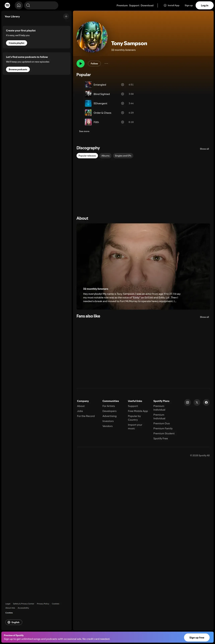This screenshot has height=644, width=215.
Task: Add Entangled to Liked Songs via plus icon
Action: pyautogui.click(x=123, y=85)
